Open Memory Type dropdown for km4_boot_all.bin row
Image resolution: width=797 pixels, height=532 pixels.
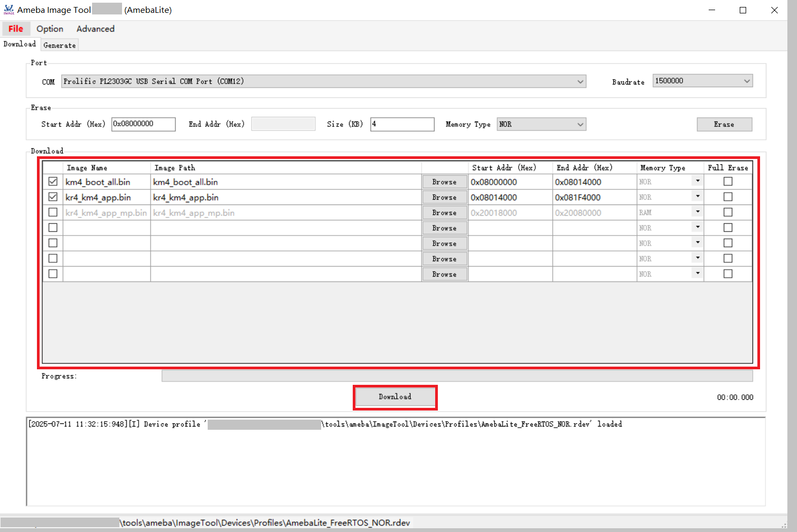(697, 181)
